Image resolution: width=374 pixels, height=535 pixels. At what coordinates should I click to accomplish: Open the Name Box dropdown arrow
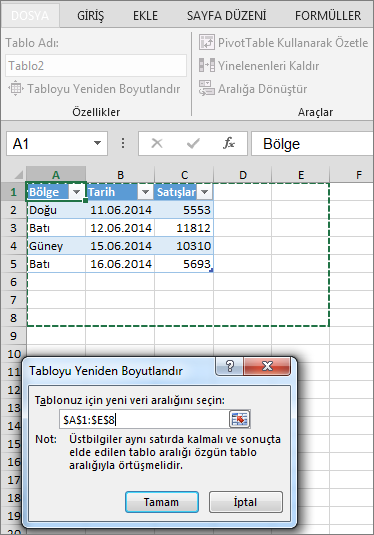coord(98,143)
